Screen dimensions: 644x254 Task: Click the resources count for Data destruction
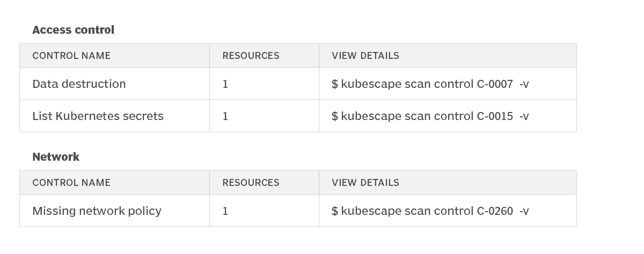[x=225, y=84]
